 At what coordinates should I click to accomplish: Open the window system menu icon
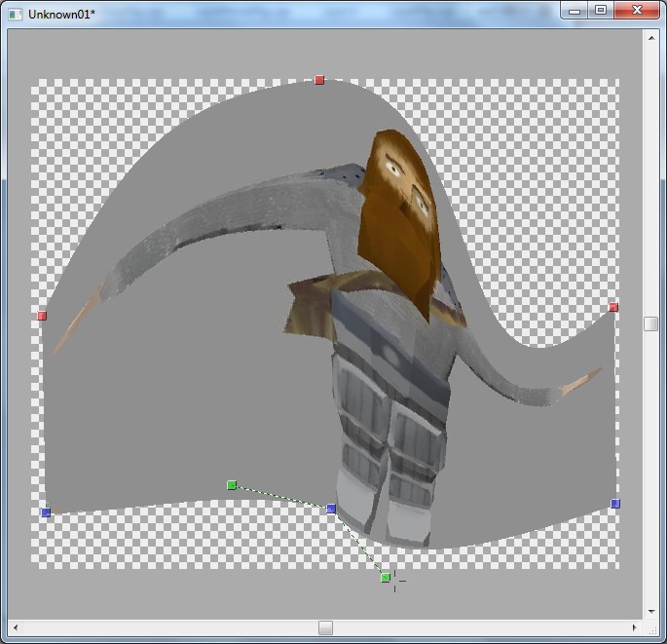tap(15, 14)
